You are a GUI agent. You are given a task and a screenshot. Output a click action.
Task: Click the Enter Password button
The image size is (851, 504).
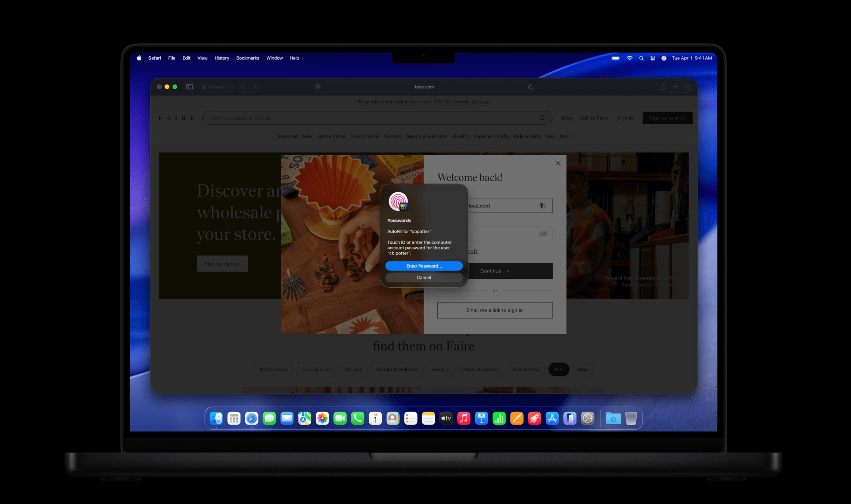click(424, 266)
